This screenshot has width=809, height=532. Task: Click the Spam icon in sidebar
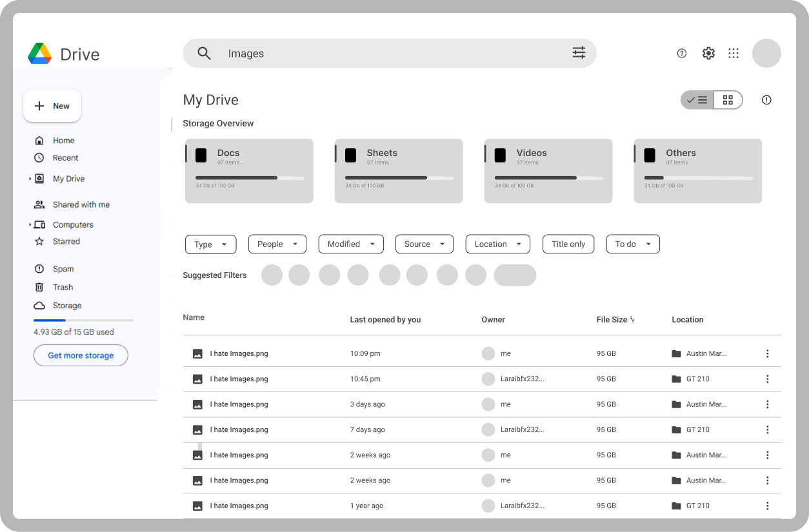click(x=39, y=269)
